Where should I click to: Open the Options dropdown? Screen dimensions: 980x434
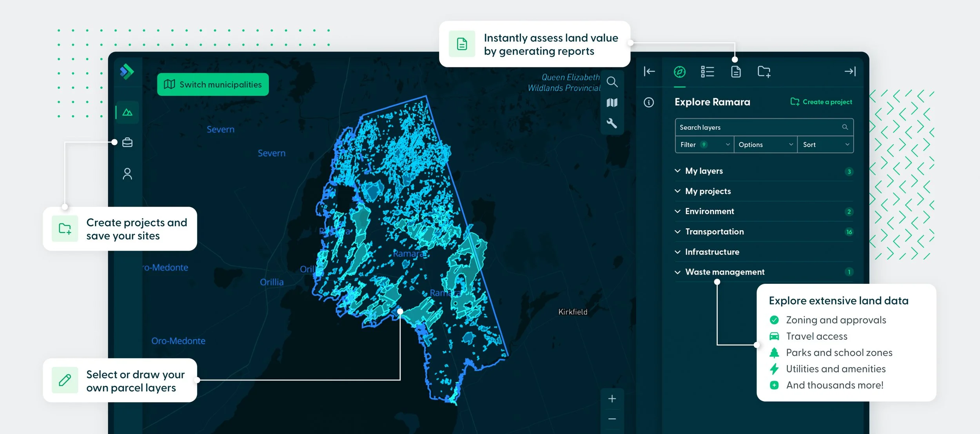coord(765,145)
